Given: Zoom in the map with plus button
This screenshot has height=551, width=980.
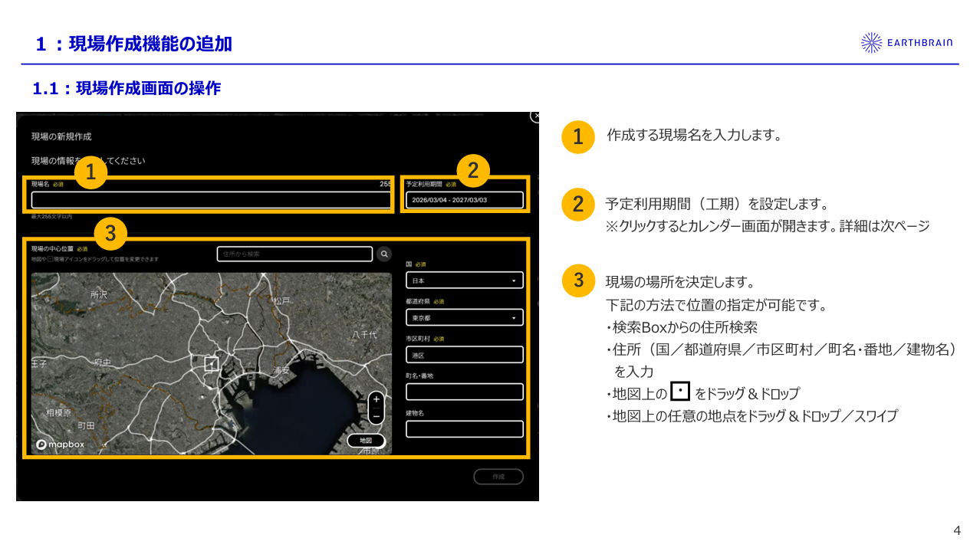Looking at the screenshot, I should tap(376, 399).
